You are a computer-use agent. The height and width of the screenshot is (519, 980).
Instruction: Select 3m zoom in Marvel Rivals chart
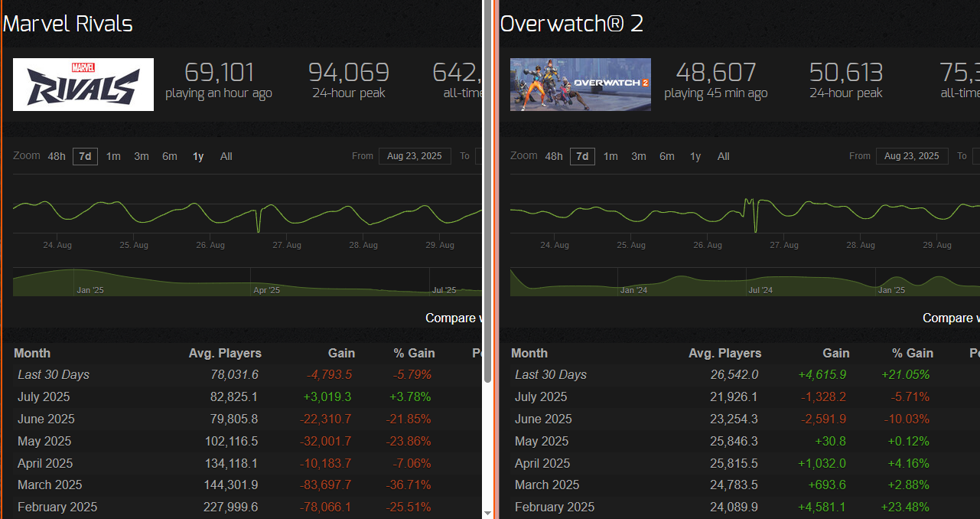pyautogui.click(x=142, y=156)
